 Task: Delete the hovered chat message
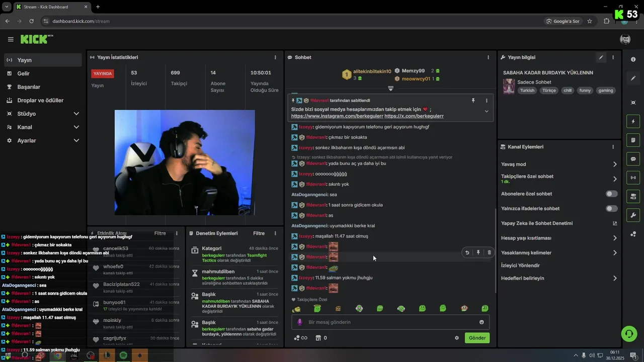(489, 252)
